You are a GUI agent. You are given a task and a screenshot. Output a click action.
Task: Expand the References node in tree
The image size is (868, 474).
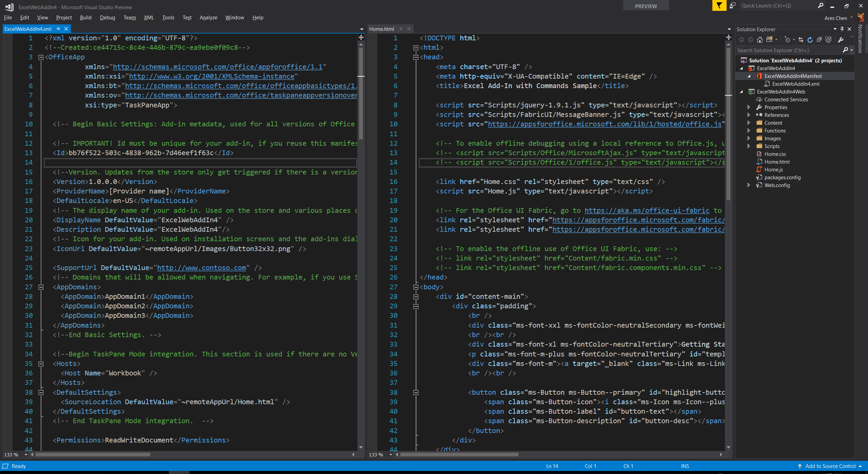coord(749,115)
